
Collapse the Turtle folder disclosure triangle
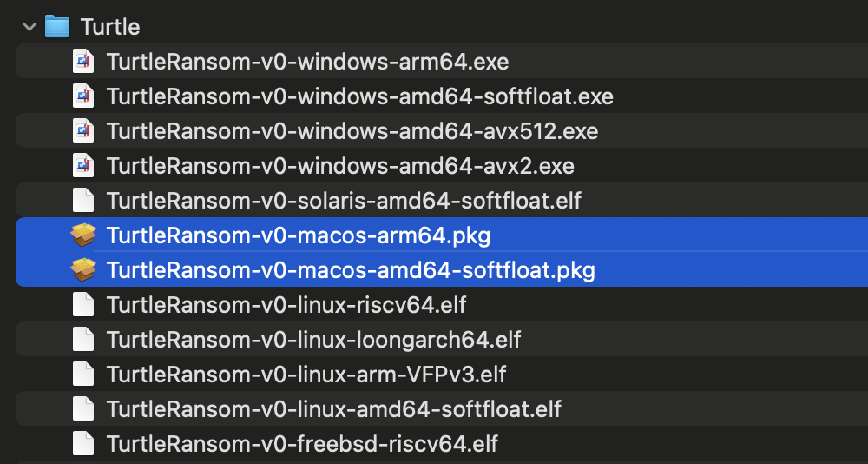(30, 26)
